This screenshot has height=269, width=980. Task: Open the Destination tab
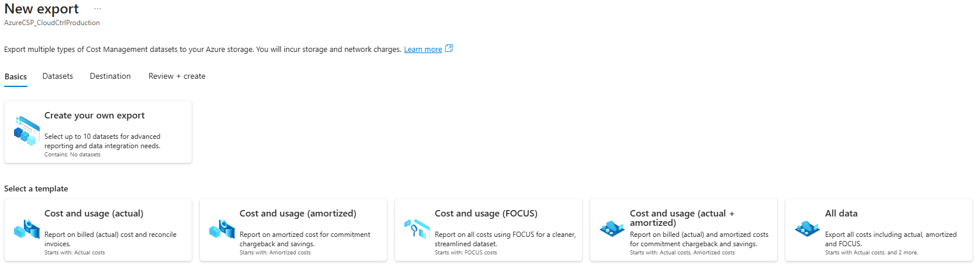click(110, 76)
